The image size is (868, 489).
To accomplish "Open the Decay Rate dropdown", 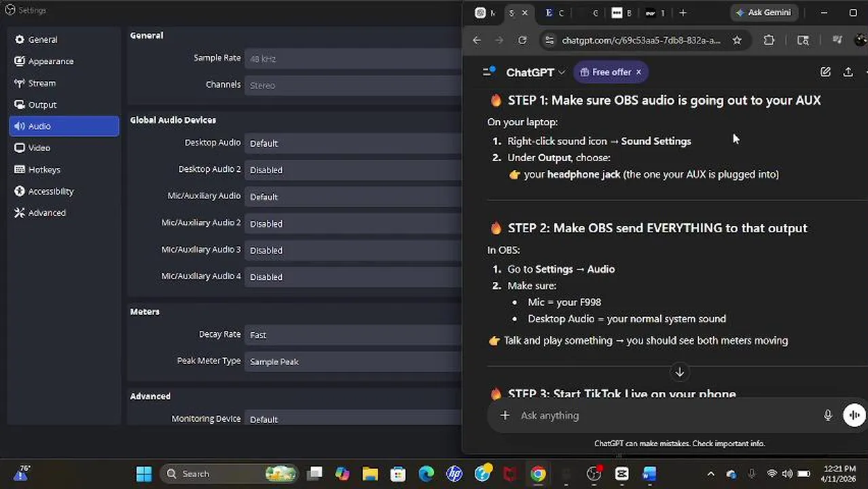I will coord(353,335).
